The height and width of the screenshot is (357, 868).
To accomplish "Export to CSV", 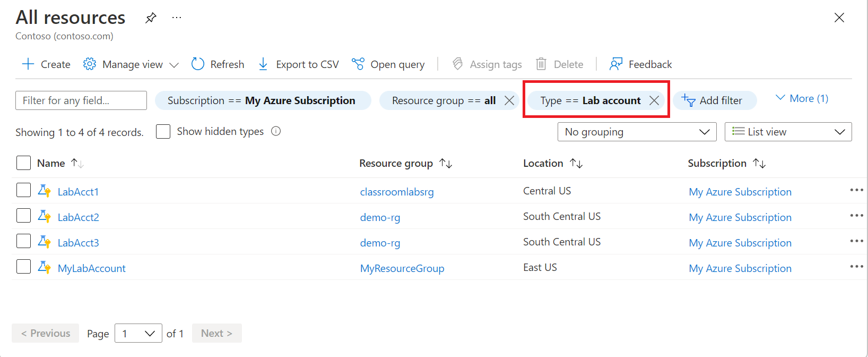I will (298, 64).
